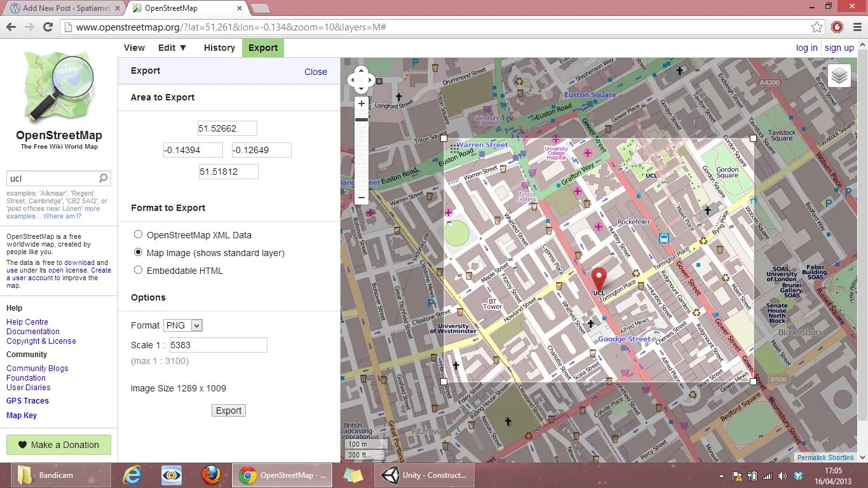Open the PNG format dropdown
The image size is (868, 488).
(x=183, y=325)
